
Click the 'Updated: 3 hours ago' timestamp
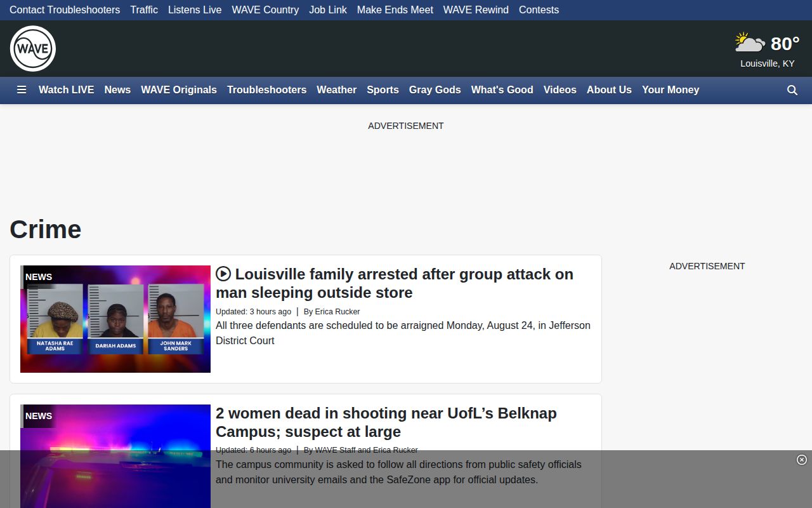[253, 312]
